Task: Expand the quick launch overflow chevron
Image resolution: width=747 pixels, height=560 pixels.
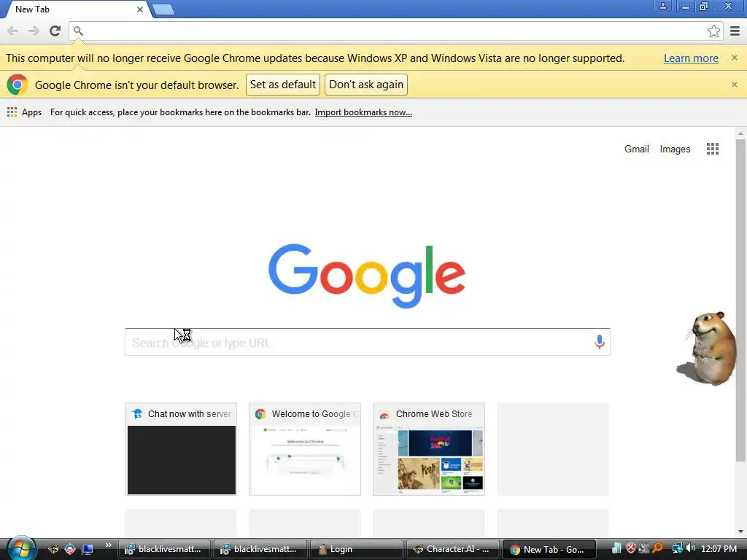Action: (x=108, y=545)
